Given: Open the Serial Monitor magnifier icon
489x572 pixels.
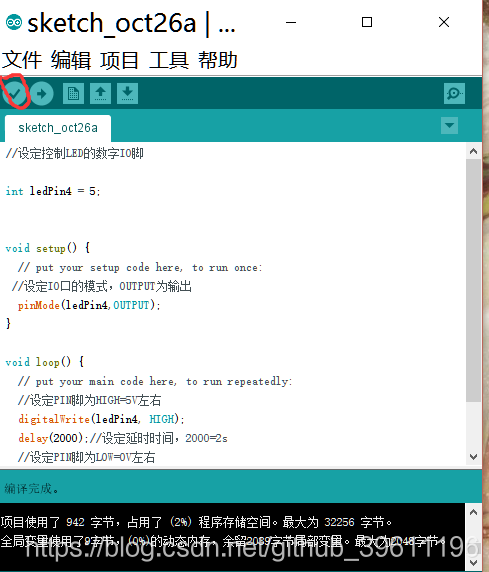Looking at the screenshot, I should pos(454,94).
